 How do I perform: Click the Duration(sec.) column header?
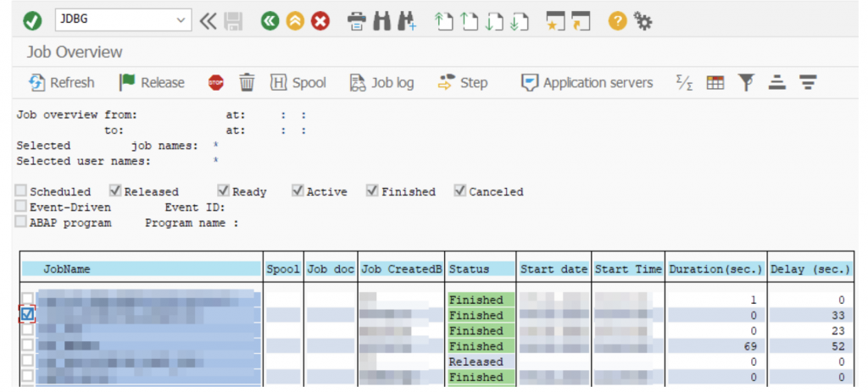[x=715, y=269]
